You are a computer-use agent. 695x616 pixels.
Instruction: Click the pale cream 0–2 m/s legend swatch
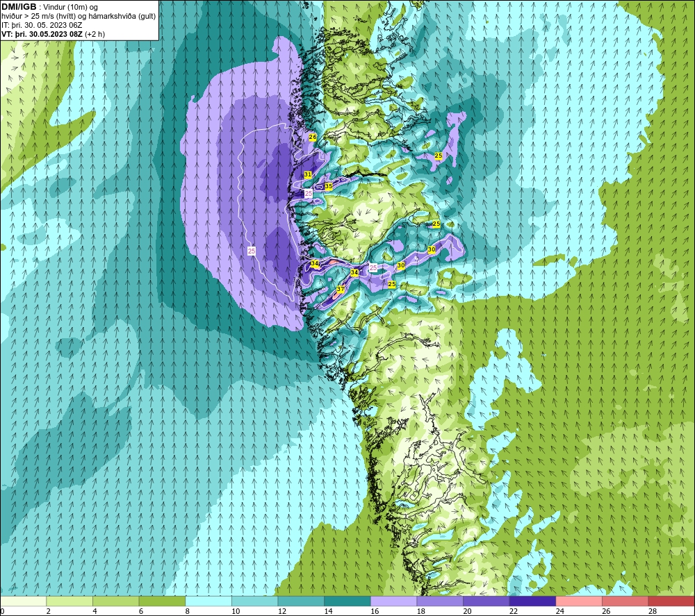pos(24,601)
